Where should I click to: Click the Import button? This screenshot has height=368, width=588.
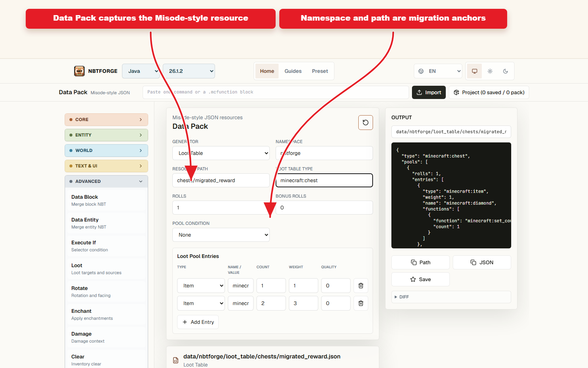point(429,92)
